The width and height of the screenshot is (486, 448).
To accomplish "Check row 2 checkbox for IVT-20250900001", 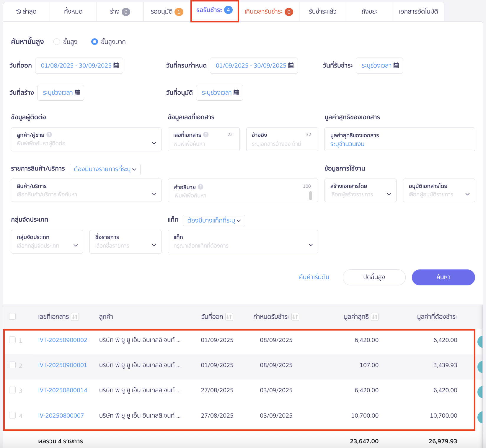I will click(12, 365).
